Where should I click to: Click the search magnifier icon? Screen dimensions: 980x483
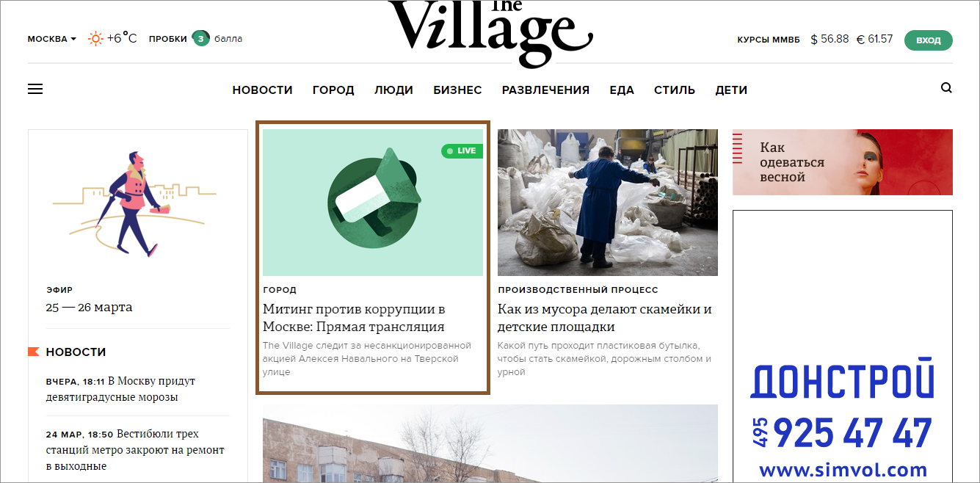[946, 88]
